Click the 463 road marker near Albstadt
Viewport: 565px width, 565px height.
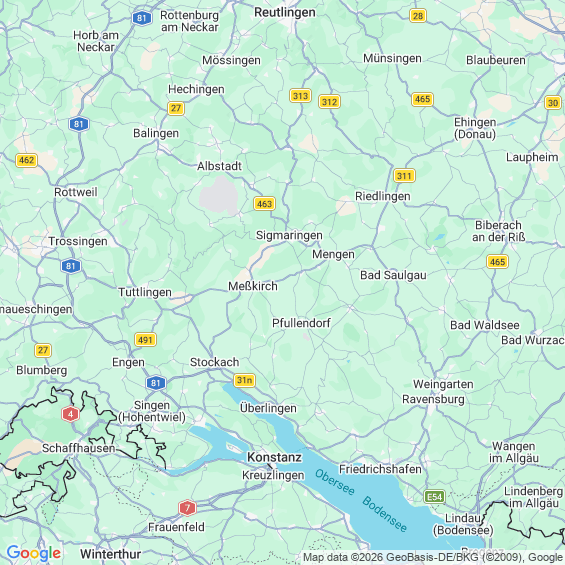(264, 204)
